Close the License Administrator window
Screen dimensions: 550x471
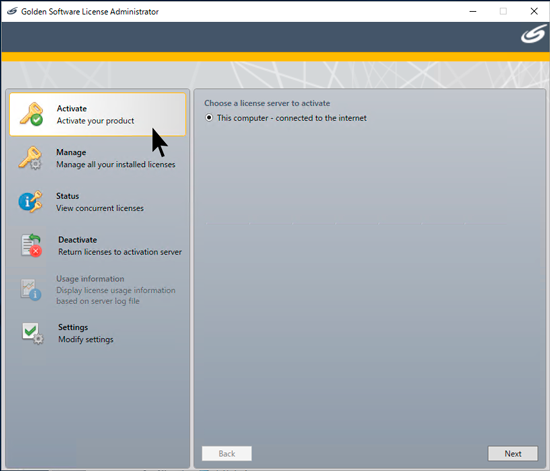click(534, 11)
